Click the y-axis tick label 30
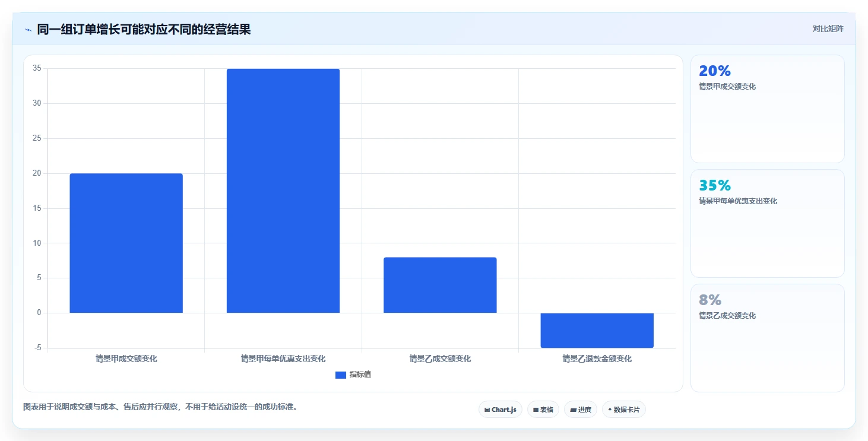Image resolution: width=868 pixels, height=441 pixels. pyautogui.click(x=37, y=103)
